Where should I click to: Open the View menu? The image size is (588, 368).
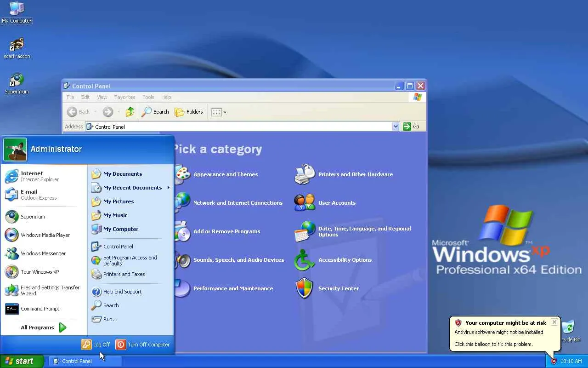(102, 97)
